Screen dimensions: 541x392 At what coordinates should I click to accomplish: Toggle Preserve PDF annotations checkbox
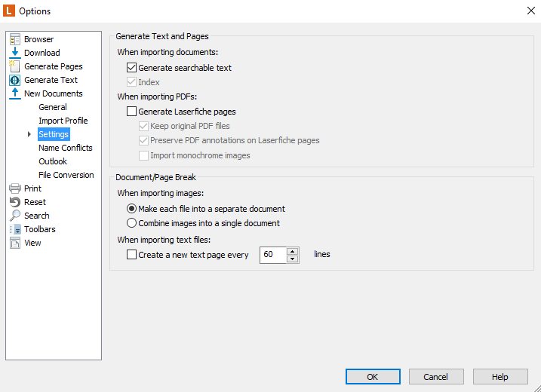(x=143, y=140)
